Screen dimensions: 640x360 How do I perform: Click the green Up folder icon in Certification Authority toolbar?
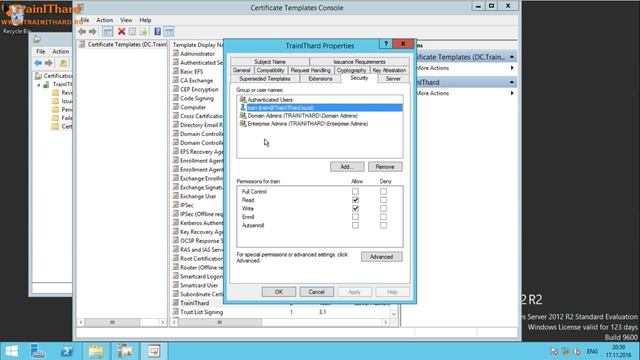coord(63,63)
